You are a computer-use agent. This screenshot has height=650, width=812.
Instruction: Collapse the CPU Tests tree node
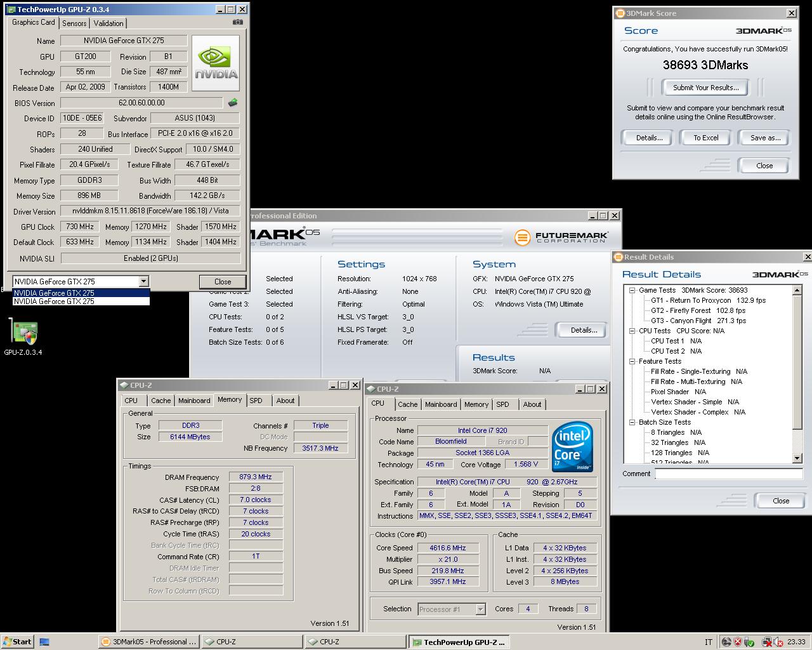click(632, 331)
